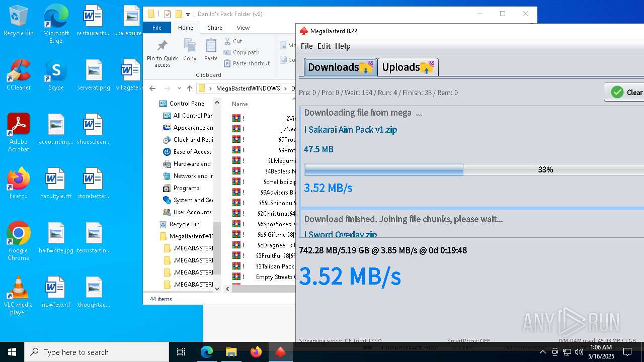Click the file list horizontal scrollbar left arrow
The width and height of the screenshot is (644, 362).
(227, 289)
